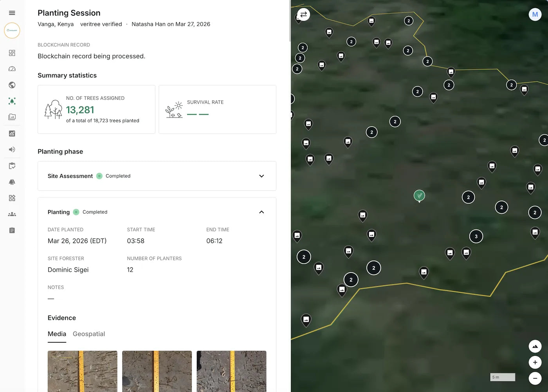Click the swap arrows button on map
The height and width of the screenshot is (392, 548).
coord(304,14)
